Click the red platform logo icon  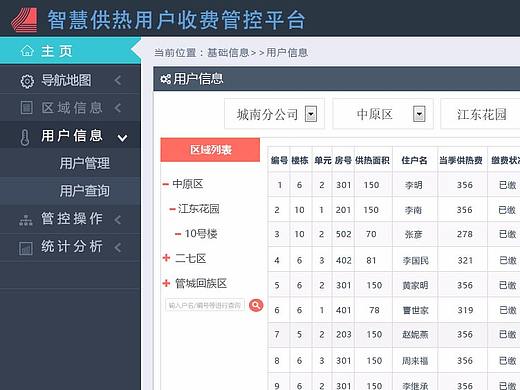click(x=24, y=20)
